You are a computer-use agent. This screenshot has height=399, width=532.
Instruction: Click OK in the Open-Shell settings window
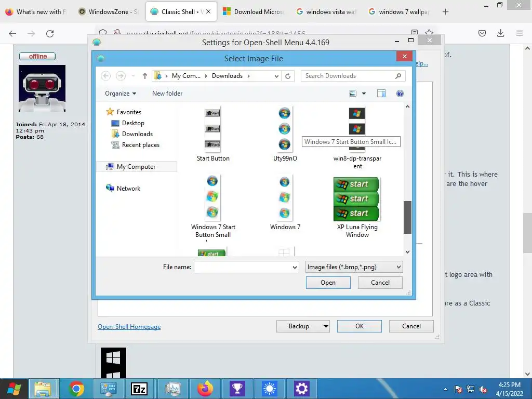pos(360,326)
